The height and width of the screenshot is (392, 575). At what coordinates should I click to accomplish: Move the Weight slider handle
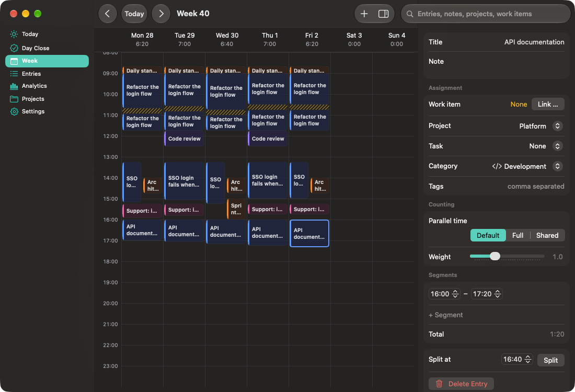pyautogui.click(x=494, y=256)
